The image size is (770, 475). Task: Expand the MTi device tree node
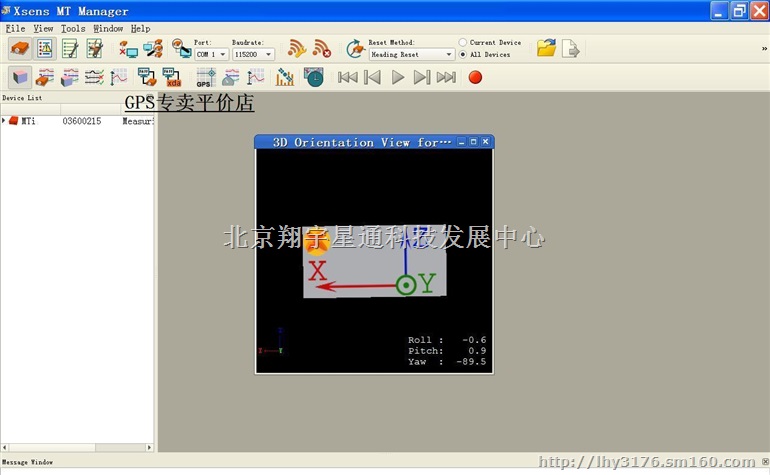click(4, 120)
